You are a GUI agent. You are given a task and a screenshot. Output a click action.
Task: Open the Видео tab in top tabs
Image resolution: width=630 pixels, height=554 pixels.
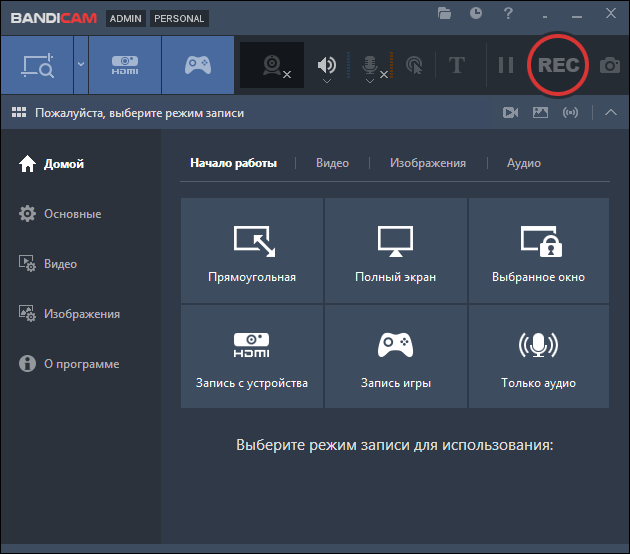pyautogui.click(x=332, y=163)
